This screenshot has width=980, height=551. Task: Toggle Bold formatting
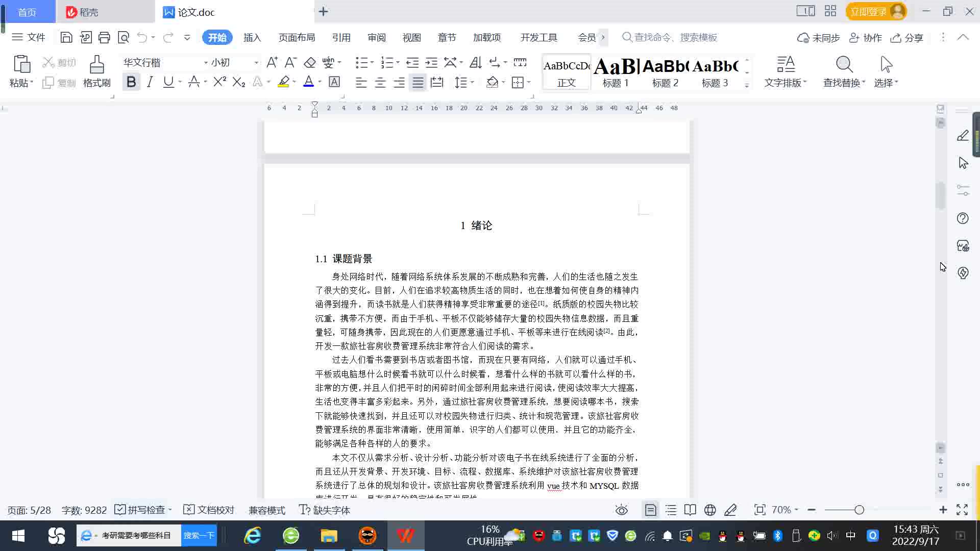(131, 82)
